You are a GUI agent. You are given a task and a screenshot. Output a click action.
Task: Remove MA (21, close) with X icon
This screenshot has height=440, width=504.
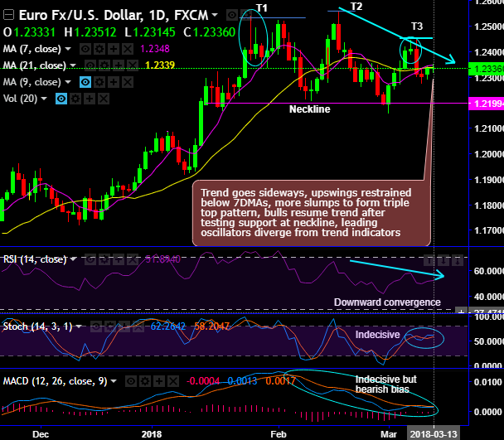click(133, 65)
